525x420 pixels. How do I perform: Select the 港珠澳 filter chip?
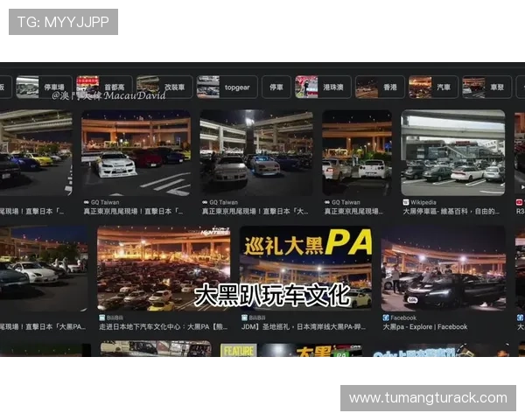(323, 87)
